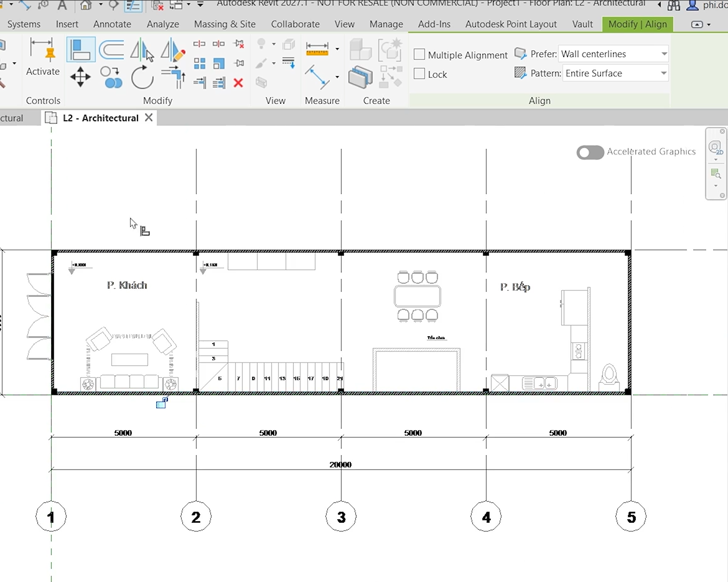Select Trim/Extend Multiple Elements tool
Image resolution: width=728 pixels, height=582 pixels.
(x=218, y=83)
